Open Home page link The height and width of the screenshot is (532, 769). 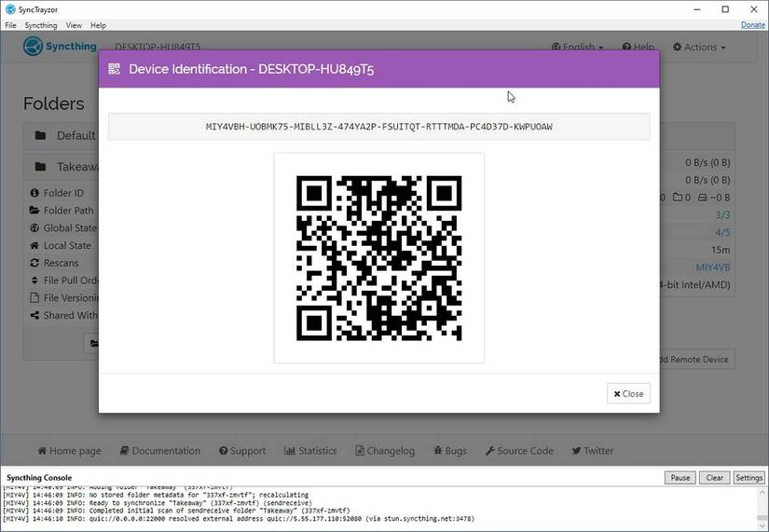[x=69, y=451]
